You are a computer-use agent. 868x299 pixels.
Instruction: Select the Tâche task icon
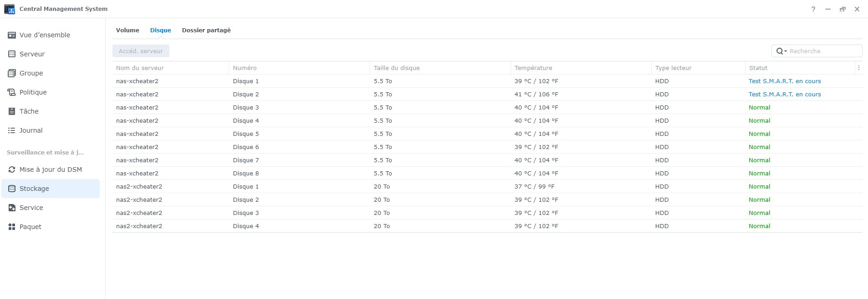[x=12, y=111]
